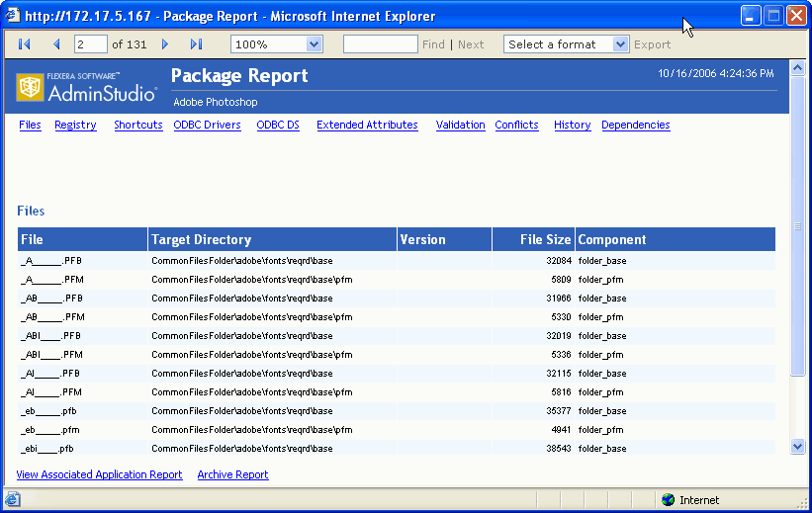
Task: Click the scrollbar down arrow
Action: point(798,447)
